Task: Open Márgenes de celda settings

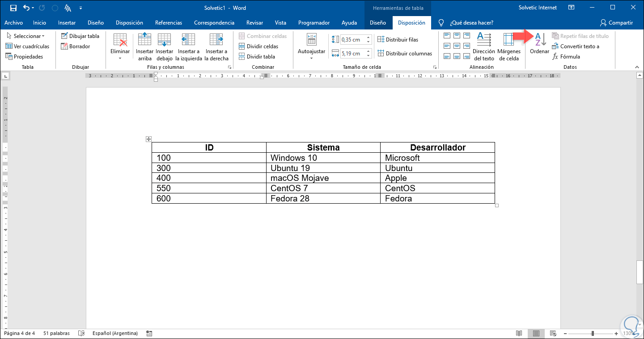Action: pos(509,47)
